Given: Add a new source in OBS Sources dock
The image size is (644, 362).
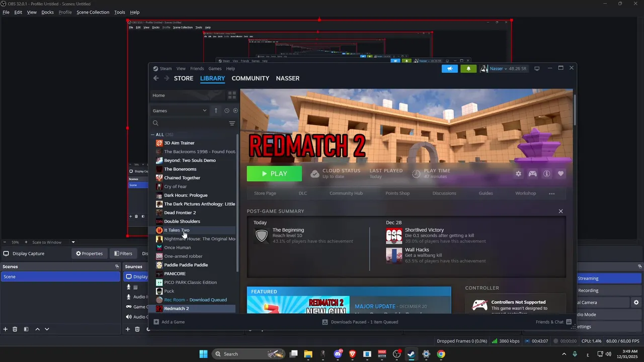Looking at the screenshot, I should [x=128, y=329].
